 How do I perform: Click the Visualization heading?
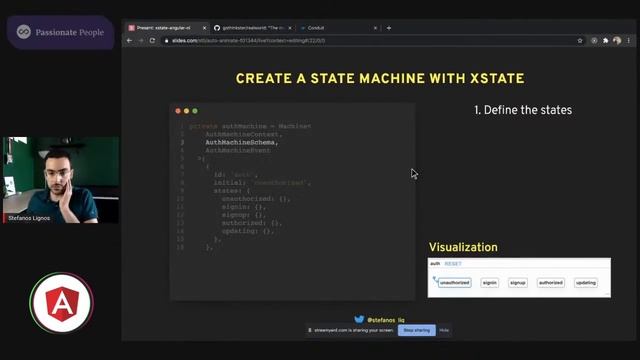pos(463,247)
